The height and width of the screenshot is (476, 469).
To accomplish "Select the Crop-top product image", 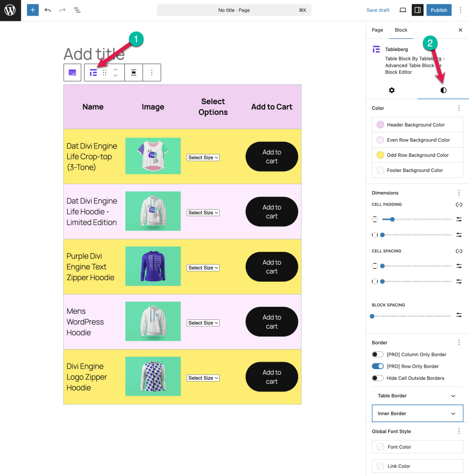I will (153, 156).
